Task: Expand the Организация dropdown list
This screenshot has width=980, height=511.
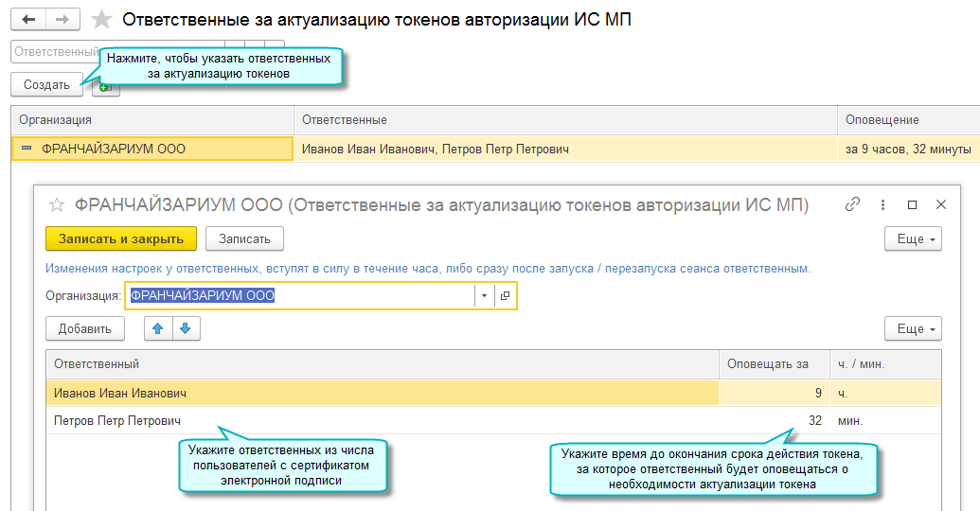Action: (x=484, y=296)
